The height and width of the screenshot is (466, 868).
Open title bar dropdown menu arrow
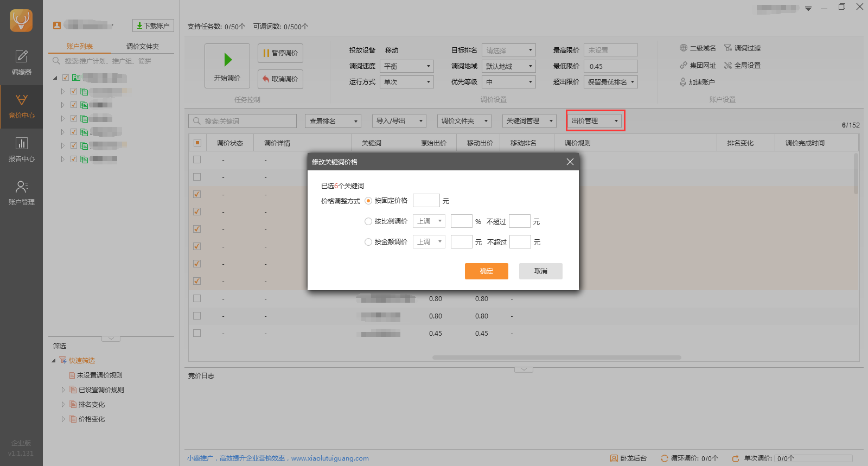pyautogui.click(x=808, y=8)
